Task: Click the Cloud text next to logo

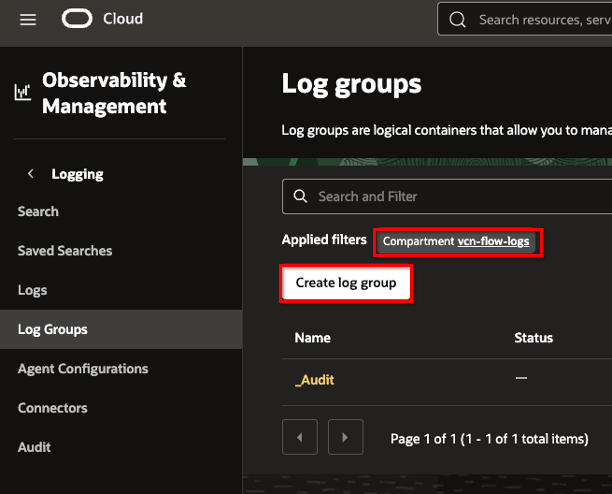Action: pyautogui.click(x=123, y=19)
